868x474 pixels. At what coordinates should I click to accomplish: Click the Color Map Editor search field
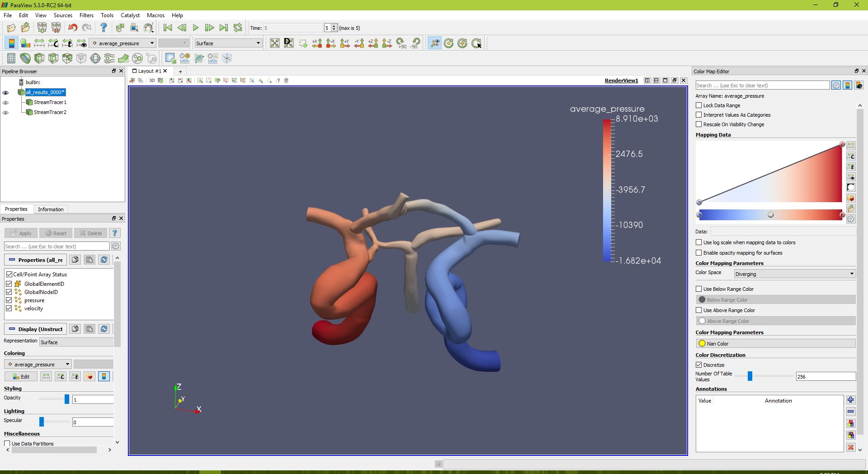tap(763, 85)
